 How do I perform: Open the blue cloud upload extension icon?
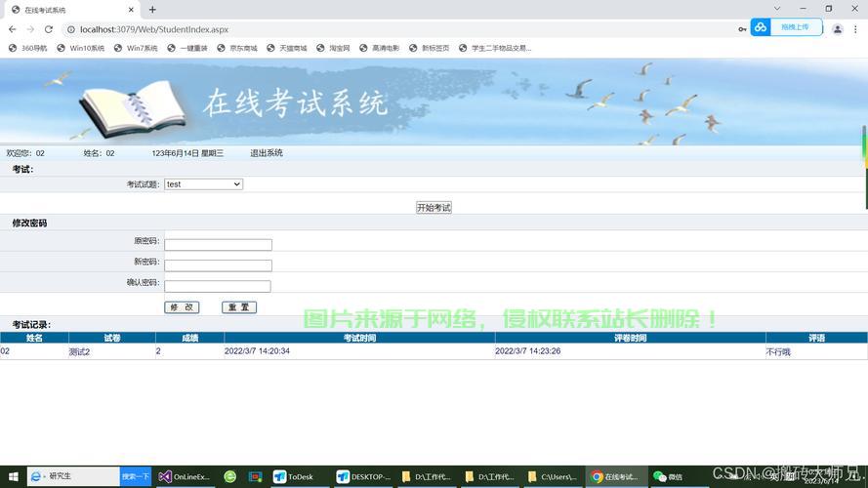coord(761,27)
